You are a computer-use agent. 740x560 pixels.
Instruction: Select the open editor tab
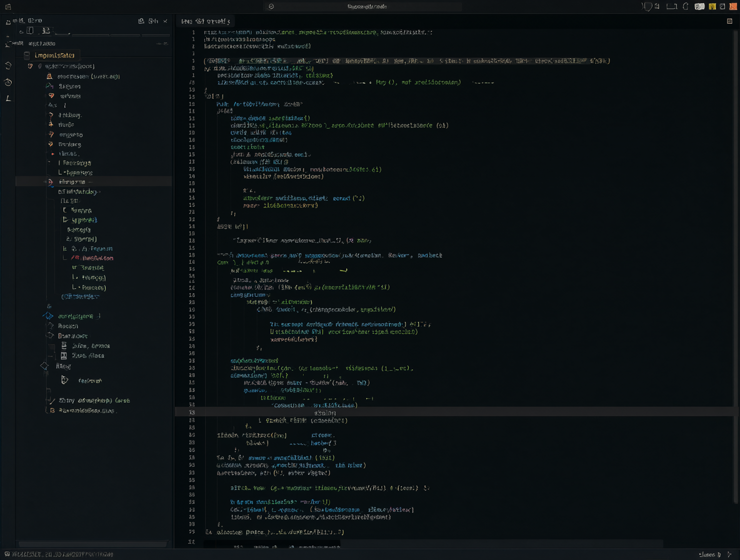206,21
